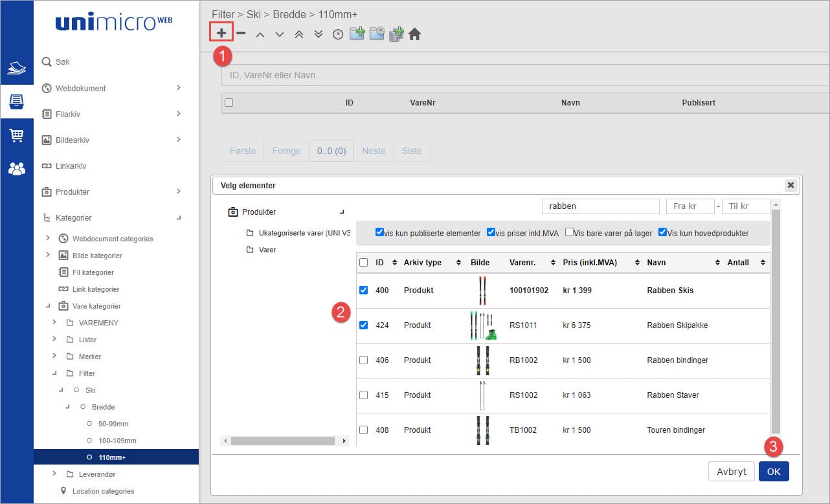Click the Fra kr price field
The height and width of the screenshot is (504, 830).
coord(690,206)
